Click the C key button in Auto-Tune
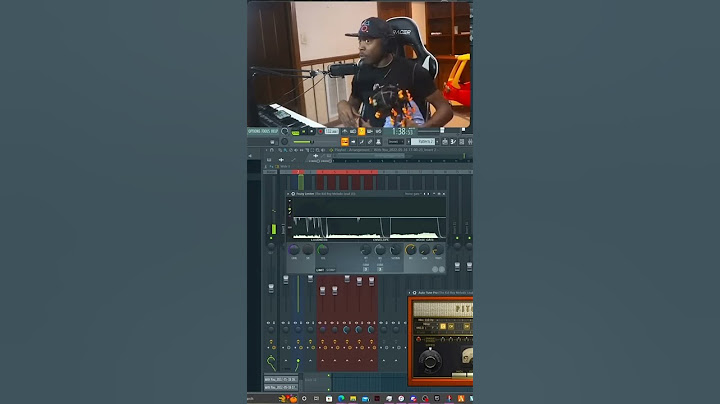Viewport: 720px width, 404px height. (x=443, y=326)
